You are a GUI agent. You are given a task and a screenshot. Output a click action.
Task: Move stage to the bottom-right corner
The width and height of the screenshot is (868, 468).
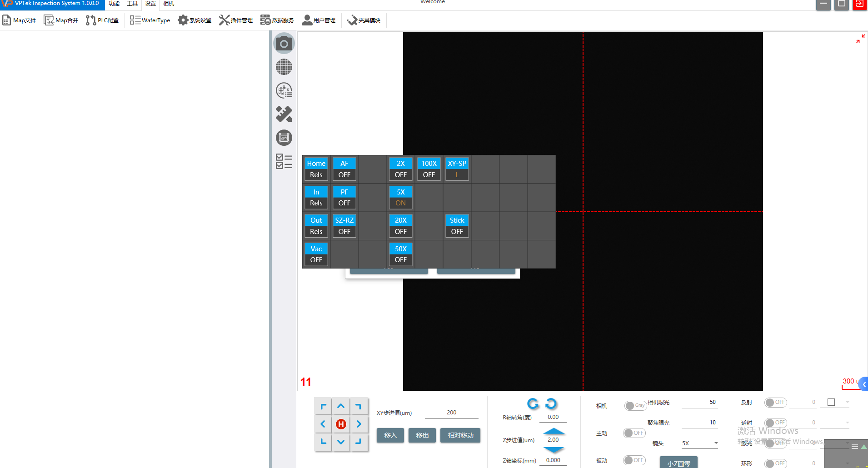click(359, 442)
